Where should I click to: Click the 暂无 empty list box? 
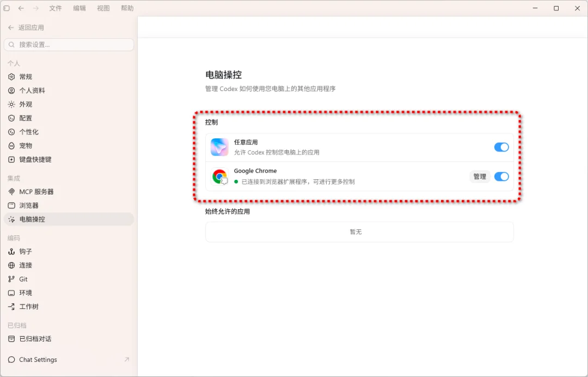359,232
